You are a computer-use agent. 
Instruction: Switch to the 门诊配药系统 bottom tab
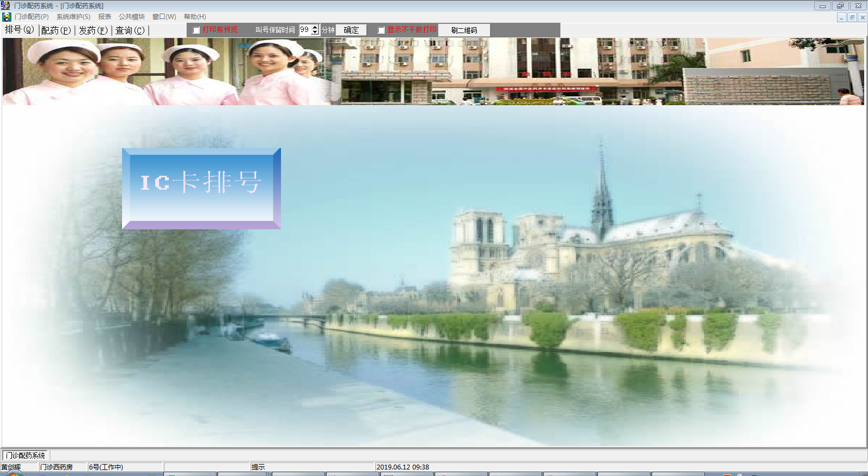click(25, 455)
